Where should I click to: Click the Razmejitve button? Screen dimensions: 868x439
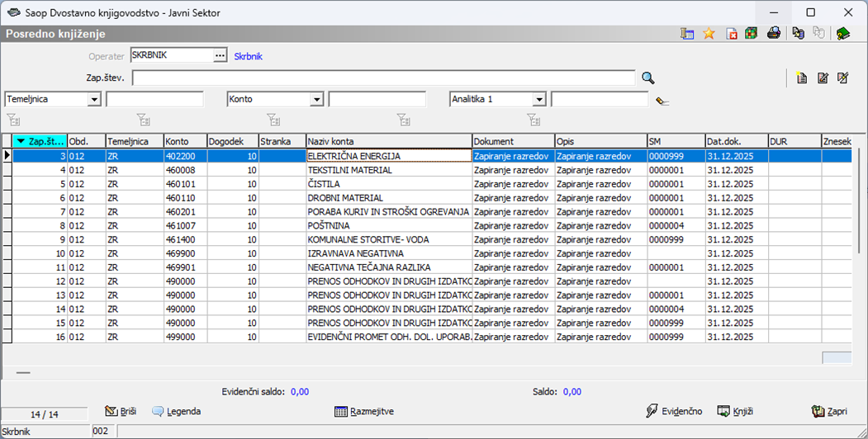(x=364, y=411)
